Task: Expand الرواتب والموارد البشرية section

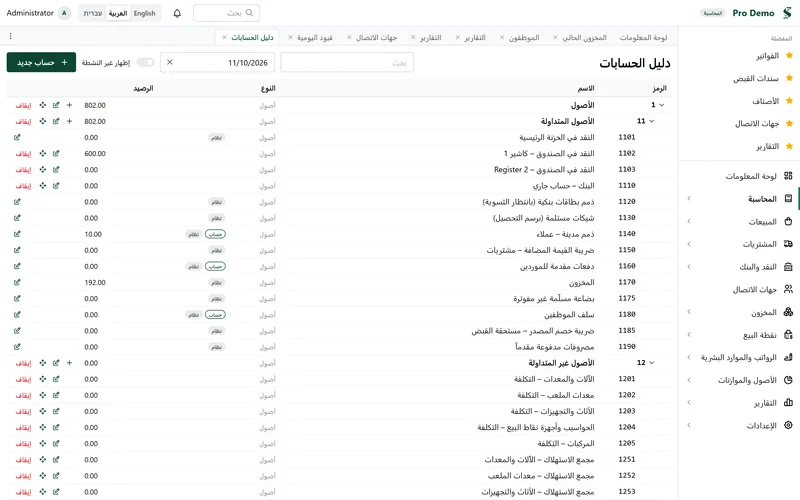Action: [x=689, y=357]
